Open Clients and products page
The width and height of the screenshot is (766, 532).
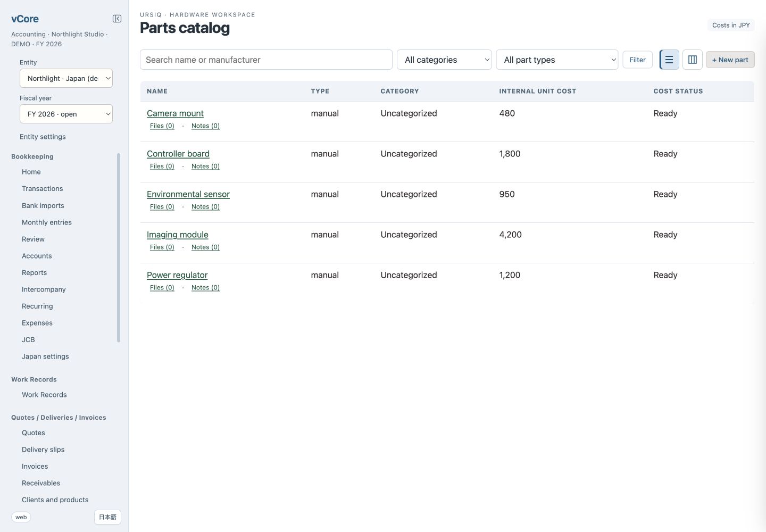55,500
